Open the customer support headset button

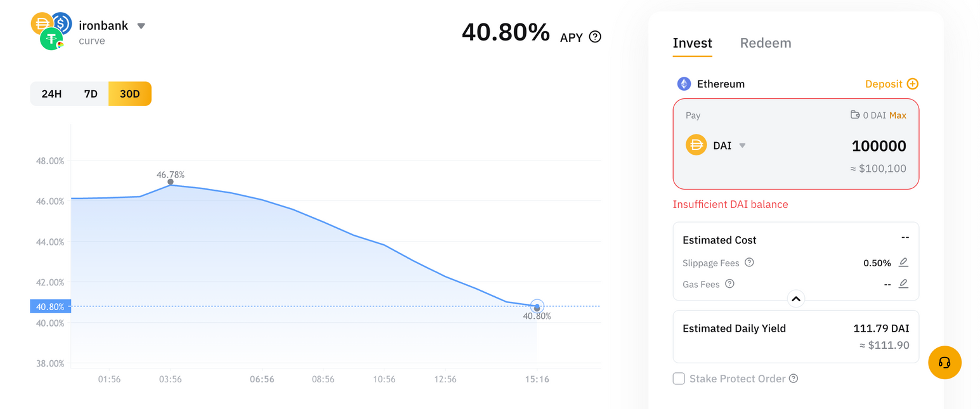coord(944,363)
